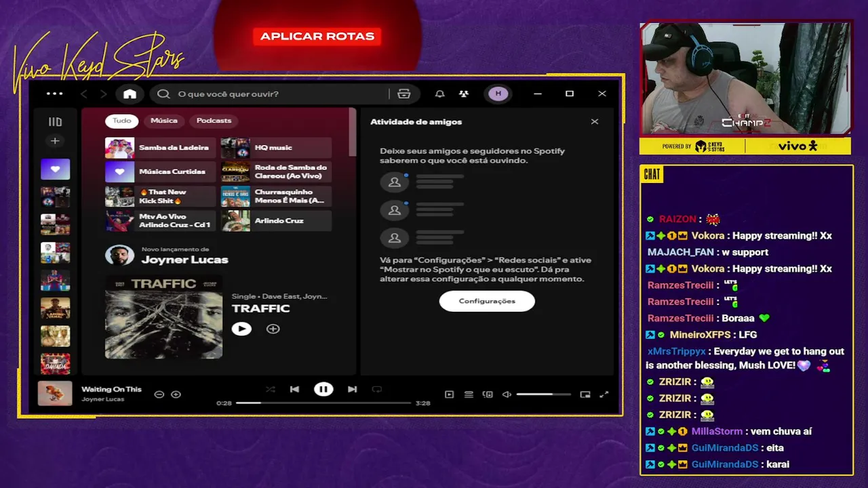The image size is (868, 488).
Task: Open second sidebar playlist thumbnail
Action: 55,197
